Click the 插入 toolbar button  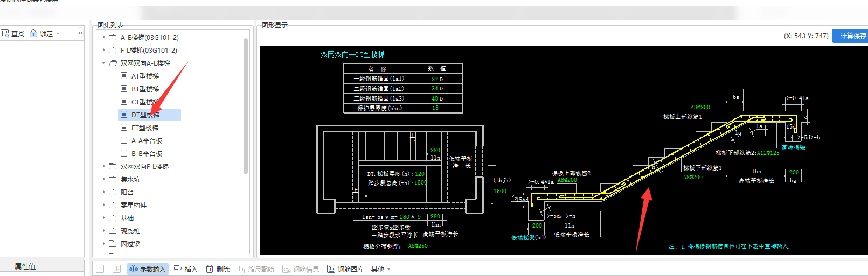pyautogui.click(x=185, y=269)
